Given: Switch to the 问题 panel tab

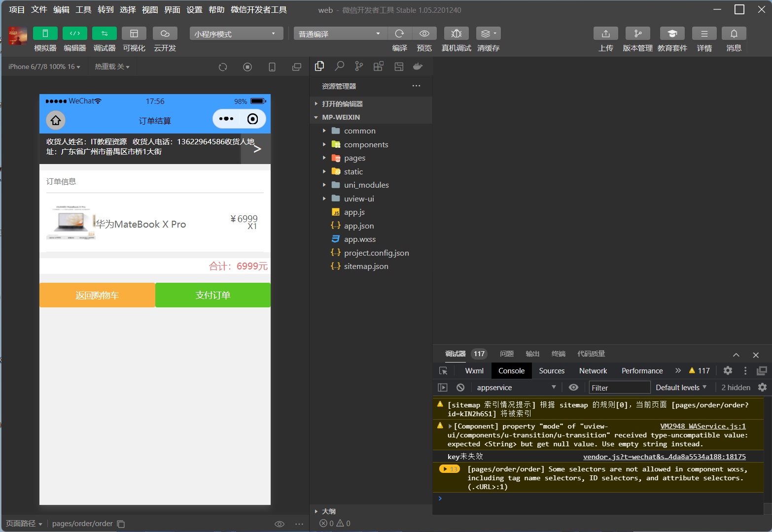Looking at the screenshot, I should point(507,354).
